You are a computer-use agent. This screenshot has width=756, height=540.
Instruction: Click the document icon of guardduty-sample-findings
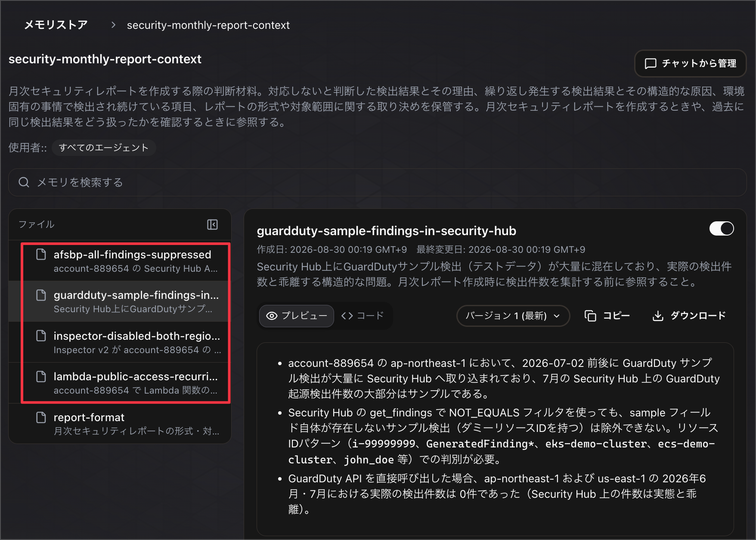coord(41,295)
